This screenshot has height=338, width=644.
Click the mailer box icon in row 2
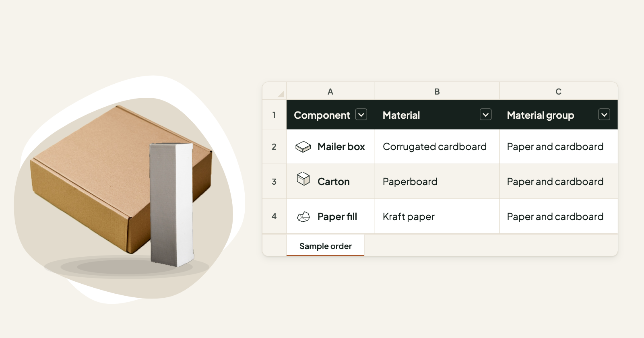click(303, 147)
